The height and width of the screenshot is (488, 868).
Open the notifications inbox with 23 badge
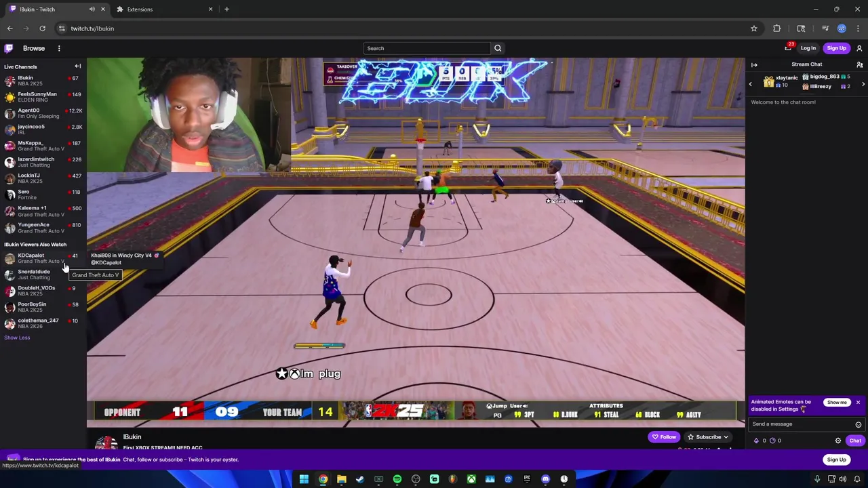click(788, 48)
